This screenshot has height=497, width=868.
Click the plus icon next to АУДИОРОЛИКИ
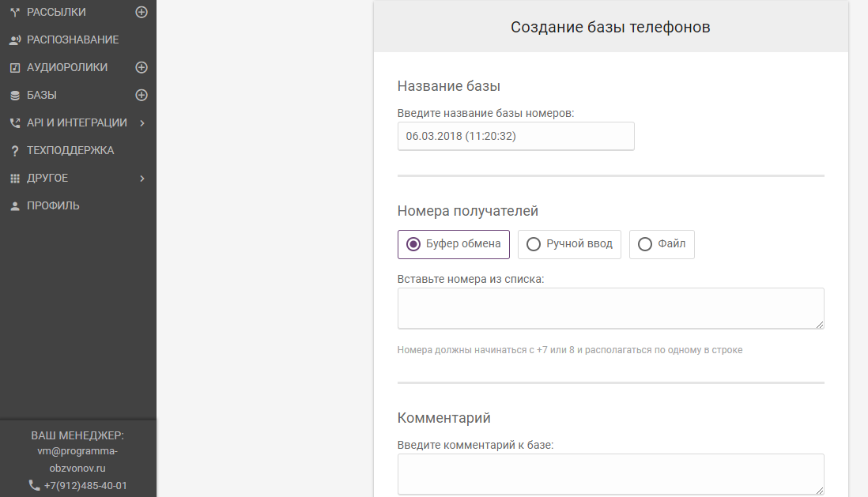142,67
